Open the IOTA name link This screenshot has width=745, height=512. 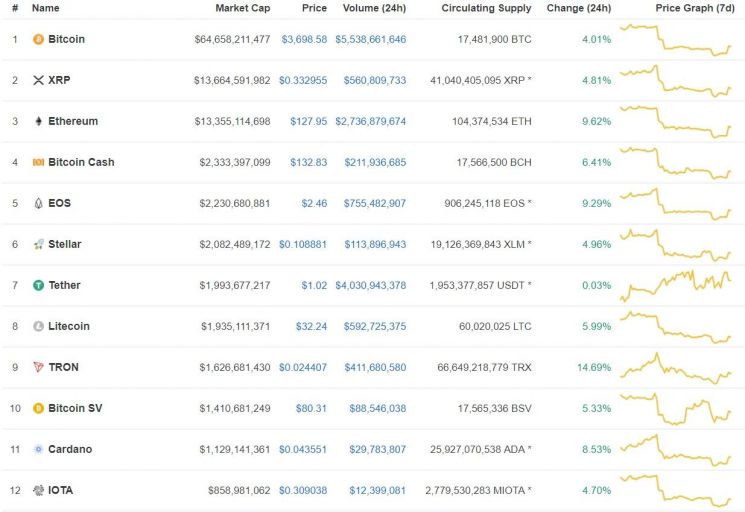pos(60,490)
